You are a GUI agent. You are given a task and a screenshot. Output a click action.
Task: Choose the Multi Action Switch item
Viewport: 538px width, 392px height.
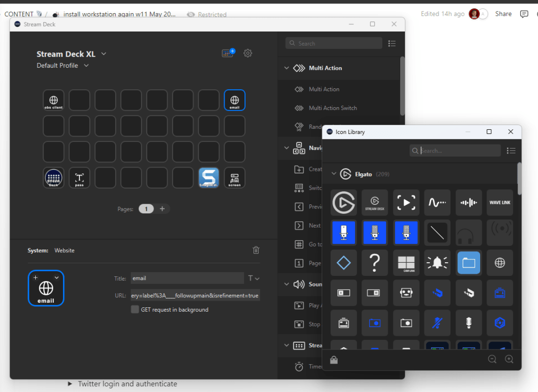(333, 108)
